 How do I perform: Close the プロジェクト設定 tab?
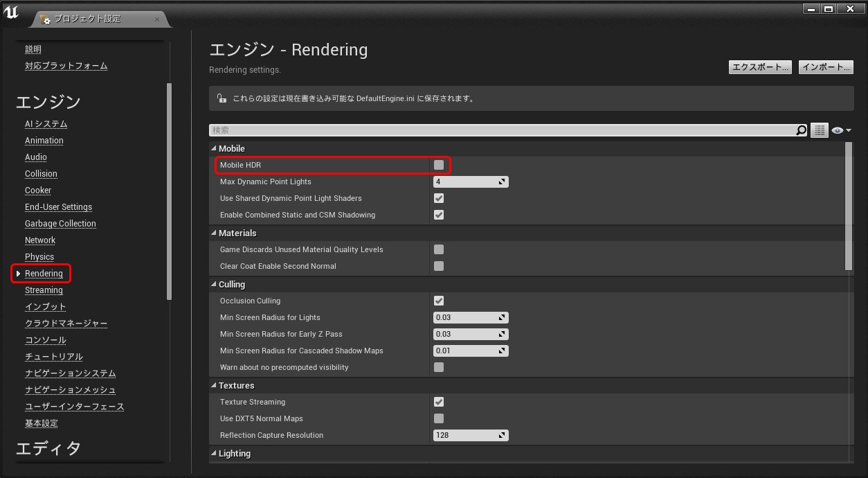pos(157,19)
